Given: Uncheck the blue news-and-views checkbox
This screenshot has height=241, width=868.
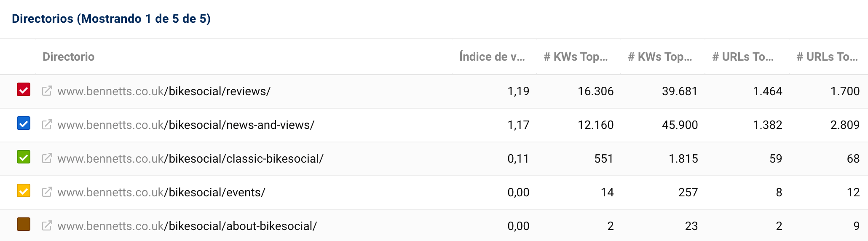Looking at the screenshot, I should coord(24,123).
